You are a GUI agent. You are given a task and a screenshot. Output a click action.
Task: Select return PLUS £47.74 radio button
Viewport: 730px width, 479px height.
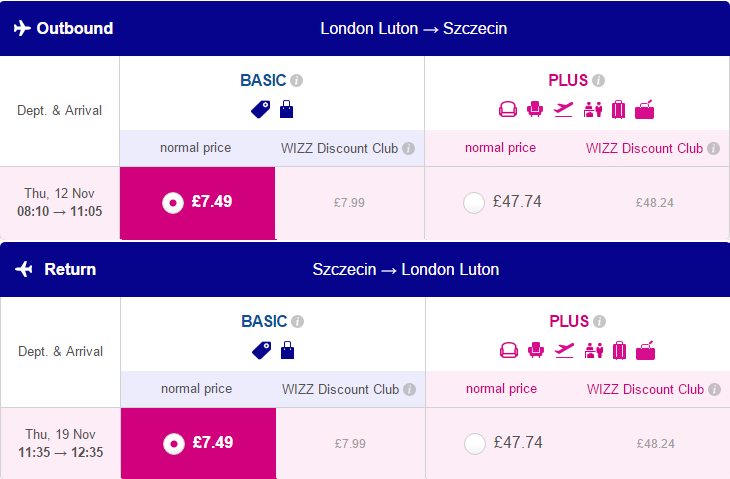point(475,444)
